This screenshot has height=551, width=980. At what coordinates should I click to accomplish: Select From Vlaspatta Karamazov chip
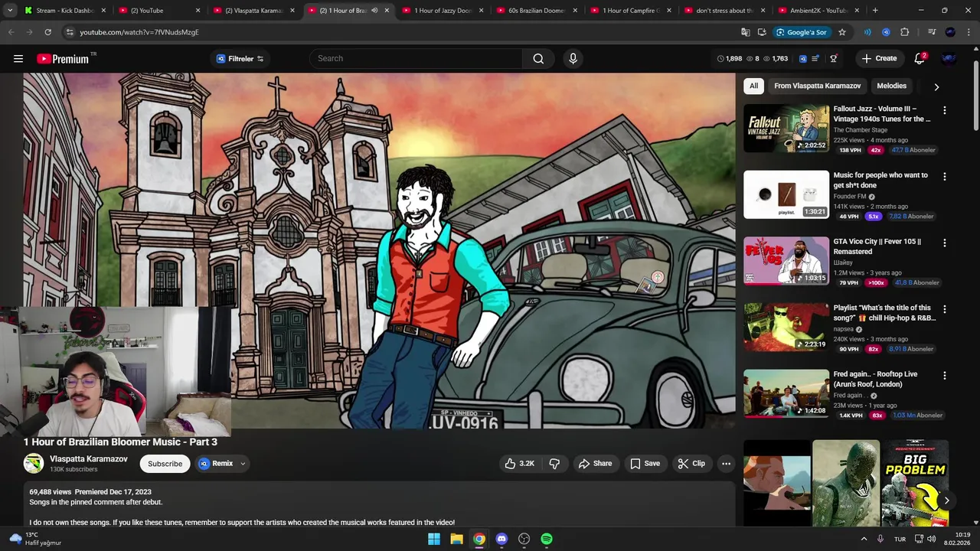tap(817, 86)
